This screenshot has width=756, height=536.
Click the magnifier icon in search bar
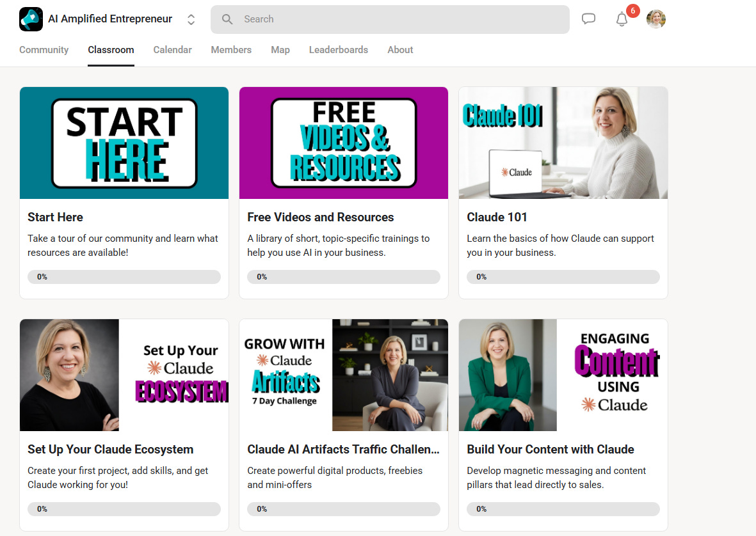(x=227, y=19)
